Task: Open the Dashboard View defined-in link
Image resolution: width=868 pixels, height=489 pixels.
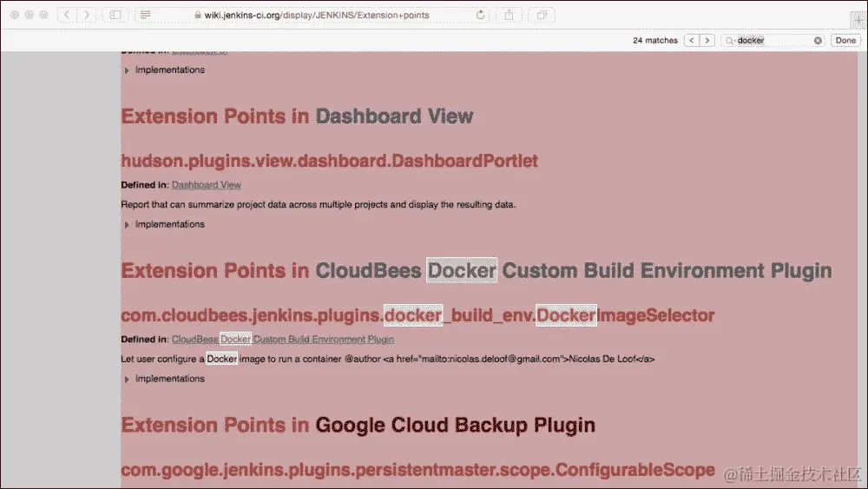Action: click(x=206, y=185)
